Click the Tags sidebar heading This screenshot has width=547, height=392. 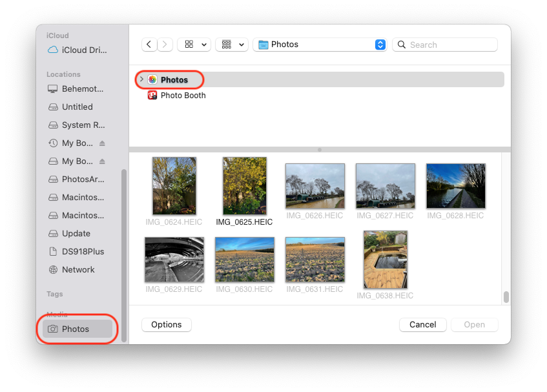[55, 294]
